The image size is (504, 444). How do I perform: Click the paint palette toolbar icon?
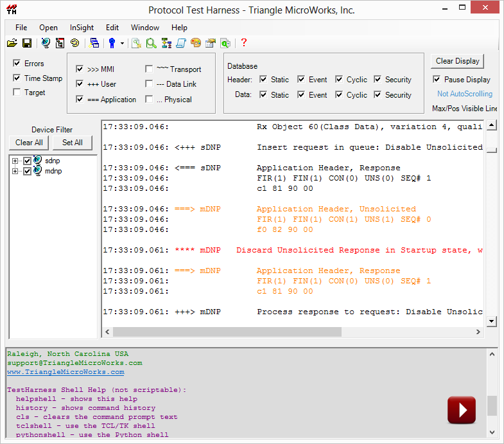tap(196, 43)
